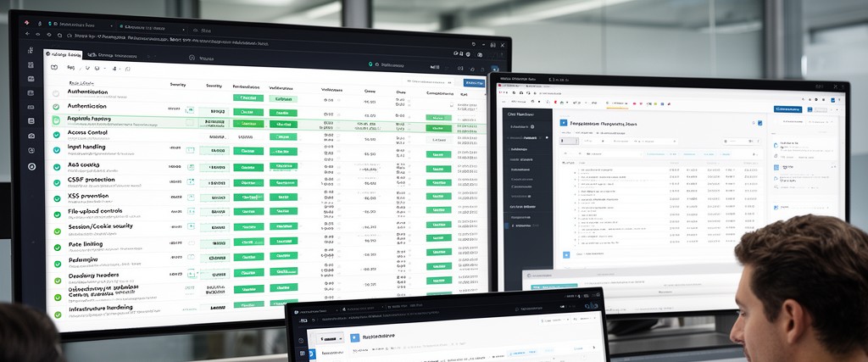868x362 pixels.
Task: Click small boxed icon in Input handling row
Action: coord(191,150)
